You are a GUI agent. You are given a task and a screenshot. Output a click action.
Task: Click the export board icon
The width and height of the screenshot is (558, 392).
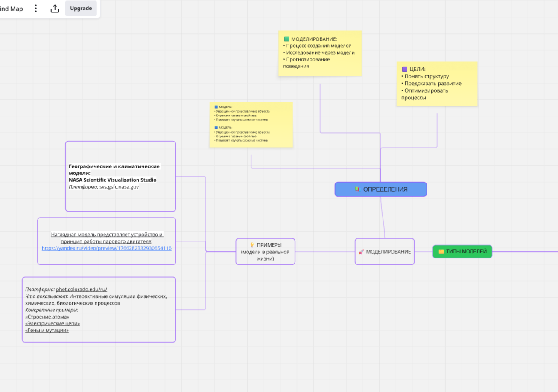(55, 9)
